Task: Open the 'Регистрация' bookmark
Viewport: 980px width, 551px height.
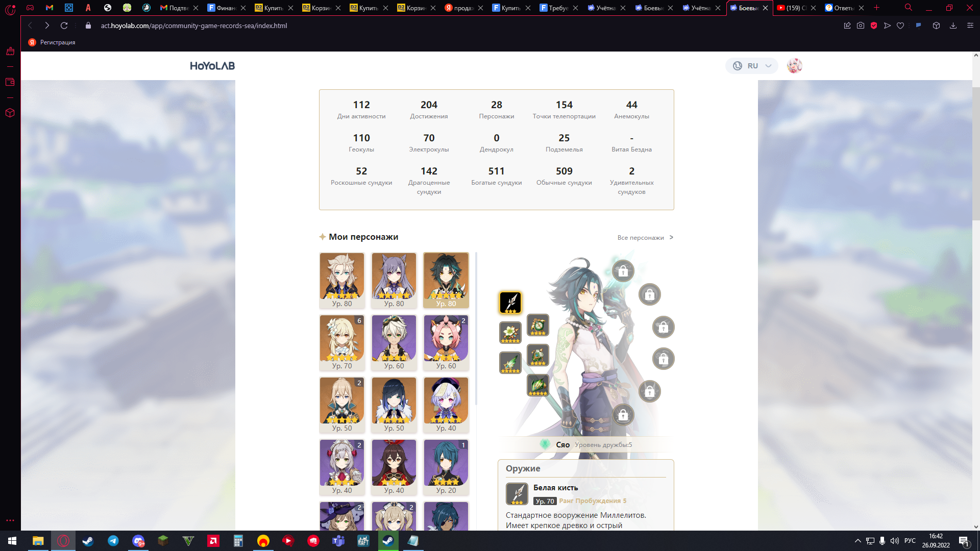Action: click(52, 42)
